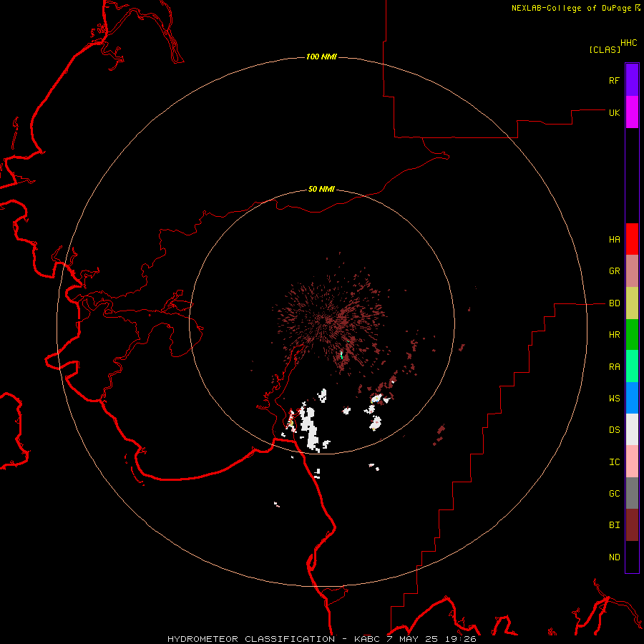Click the GC gray legend swatch
The image size is (644, 644).
coord(632,493)
